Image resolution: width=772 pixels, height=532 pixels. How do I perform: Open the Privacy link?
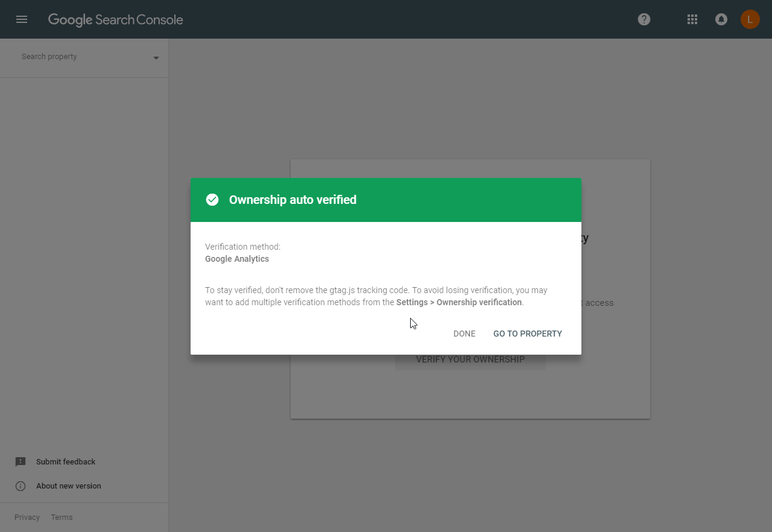pos(27,518)
